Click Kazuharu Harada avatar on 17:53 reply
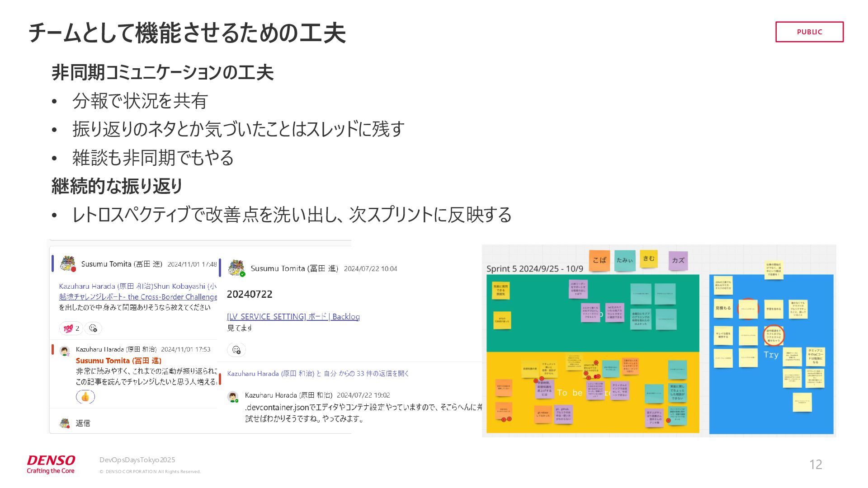The image size is (868, 488). pos(65,350)
